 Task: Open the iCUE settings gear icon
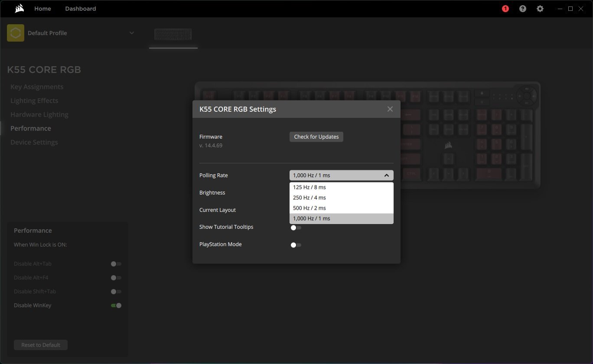click(x=540, y=9)
